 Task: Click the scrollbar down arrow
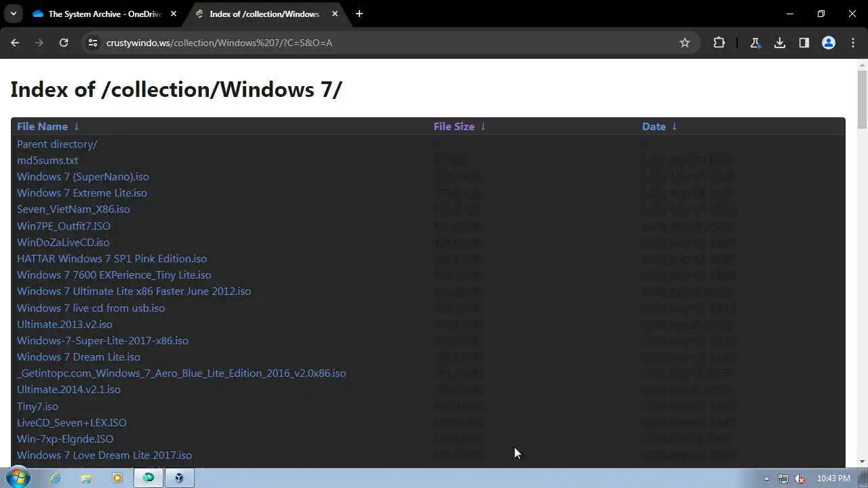point(862,462)
